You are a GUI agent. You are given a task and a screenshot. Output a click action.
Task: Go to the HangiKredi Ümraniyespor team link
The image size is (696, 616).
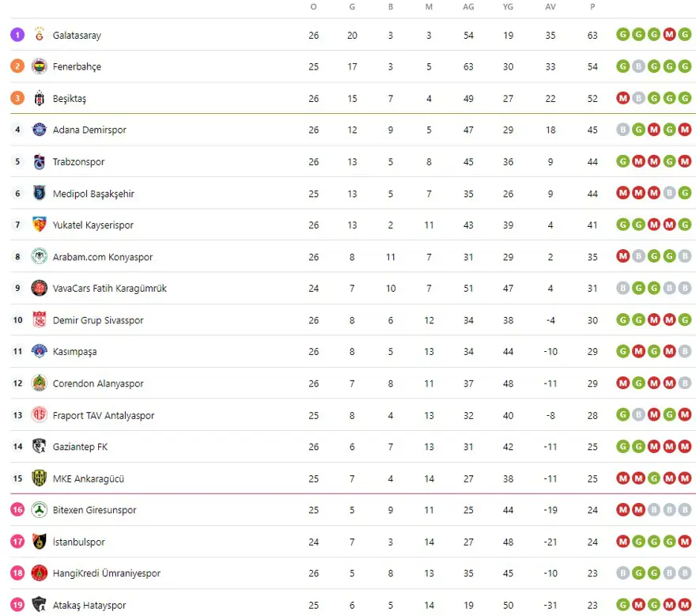106,573
